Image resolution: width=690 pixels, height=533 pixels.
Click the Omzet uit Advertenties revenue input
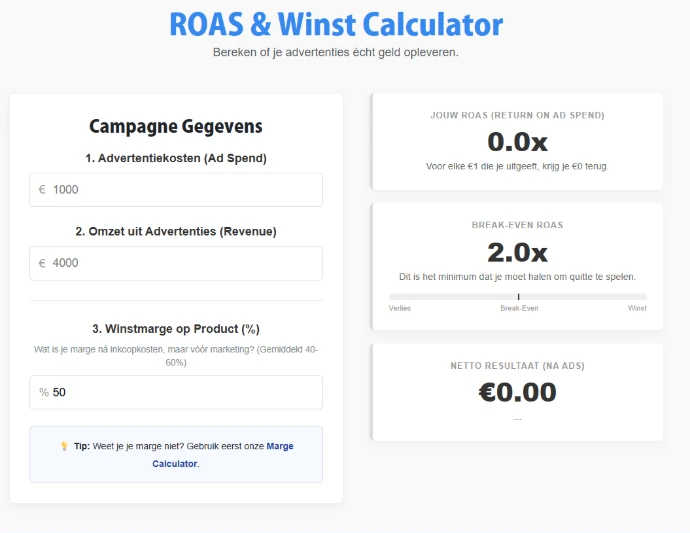click(185, 264)
